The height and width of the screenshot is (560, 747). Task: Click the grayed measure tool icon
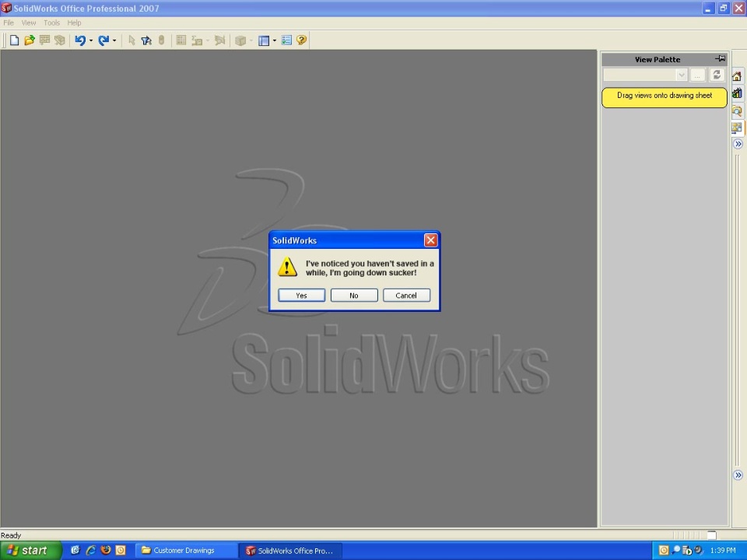[x=219, y=40]
